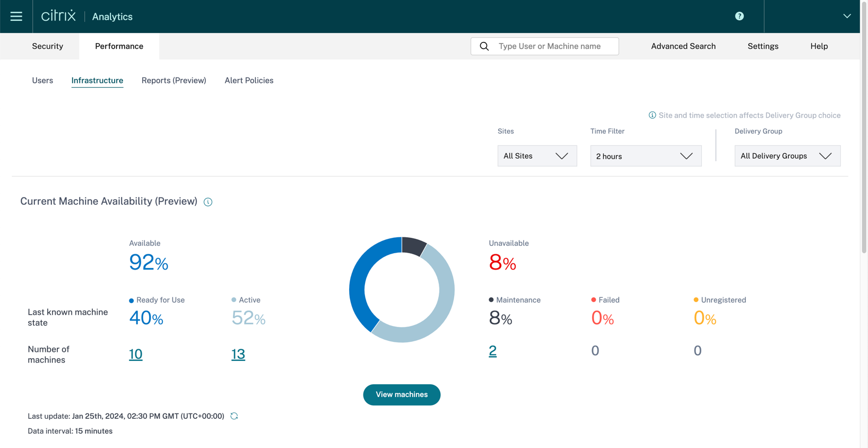Click the dark Maintenance segment of donut chart
This screenshot has width=868, height=448.
[x=413, y=246]
